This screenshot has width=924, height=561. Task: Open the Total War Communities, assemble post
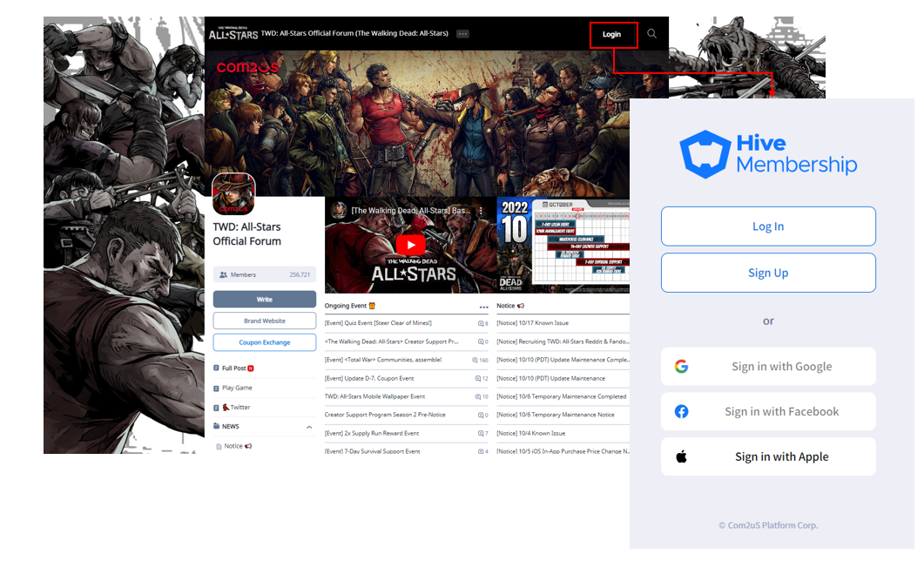pyautogui.click(x=383, y=360)
